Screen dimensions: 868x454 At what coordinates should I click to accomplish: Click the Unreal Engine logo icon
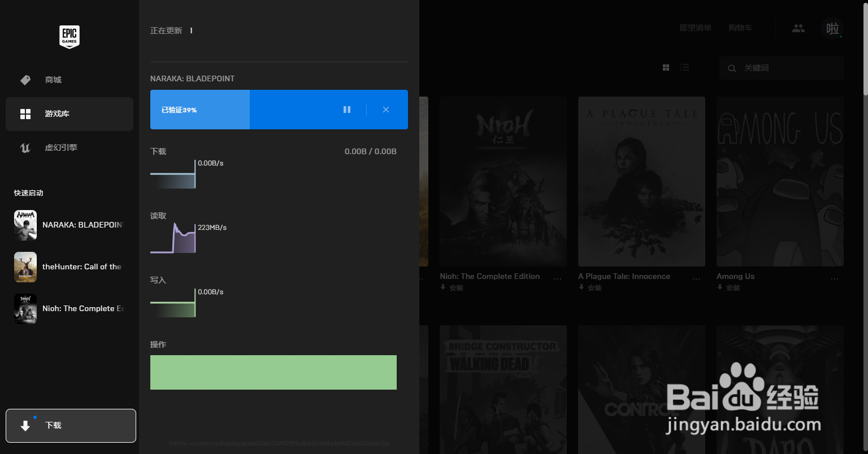coord(25,148)
